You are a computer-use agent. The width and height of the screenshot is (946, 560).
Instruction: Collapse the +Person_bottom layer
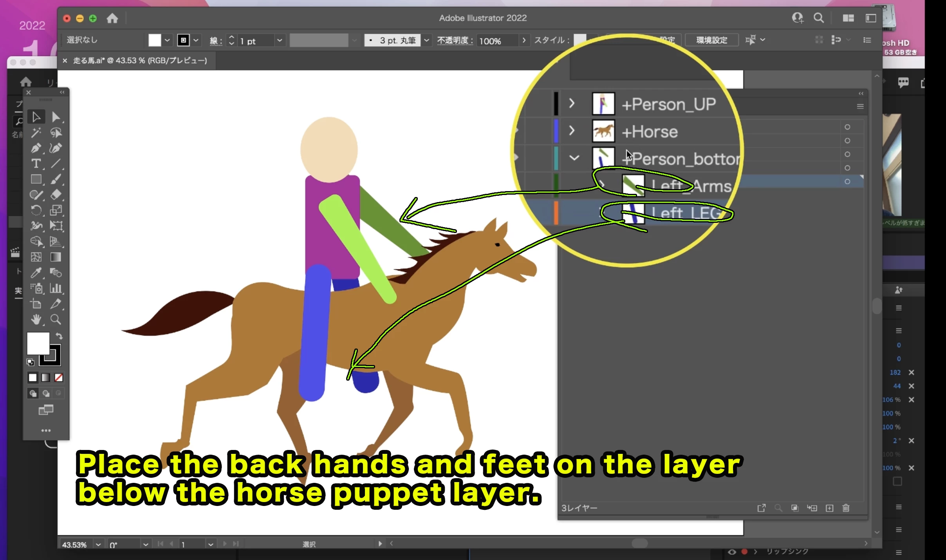click(574, 158)
